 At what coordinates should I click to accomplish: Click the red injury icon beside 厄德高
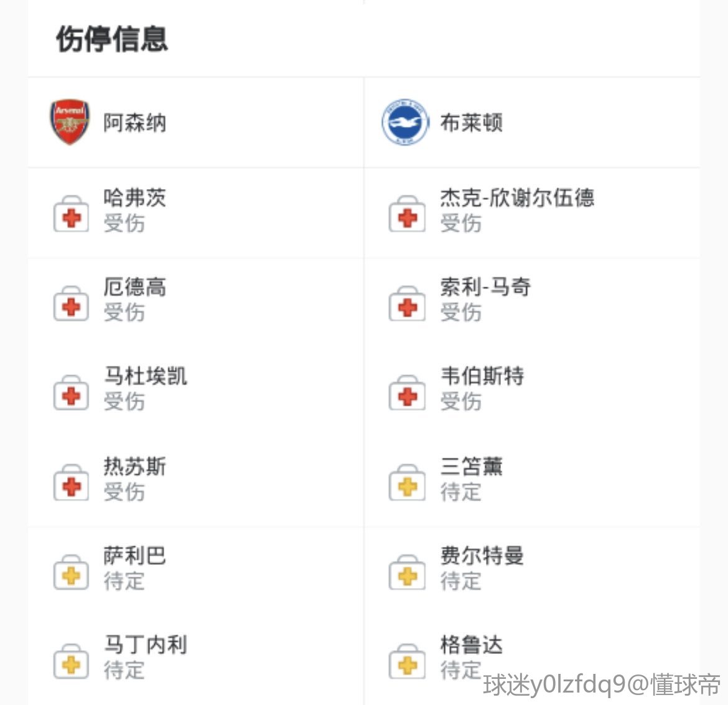(71, 304)
